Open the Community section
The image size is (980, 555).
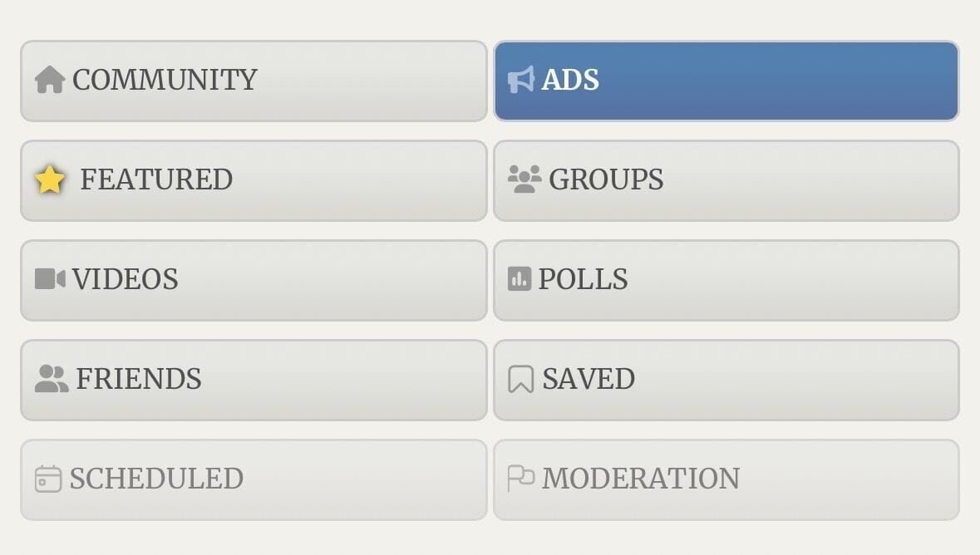tap(254, 81)
